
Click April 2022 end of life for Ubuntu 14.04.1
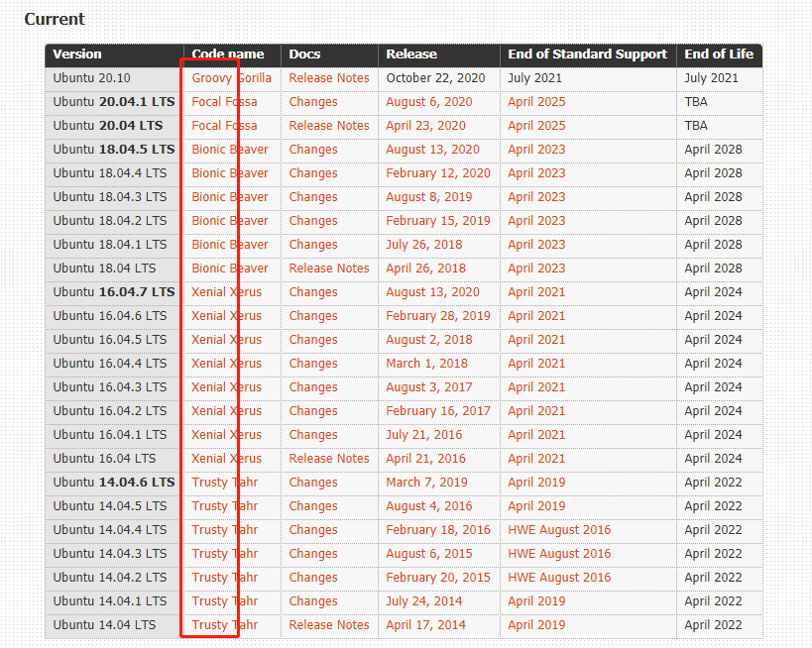click(713, 602)
